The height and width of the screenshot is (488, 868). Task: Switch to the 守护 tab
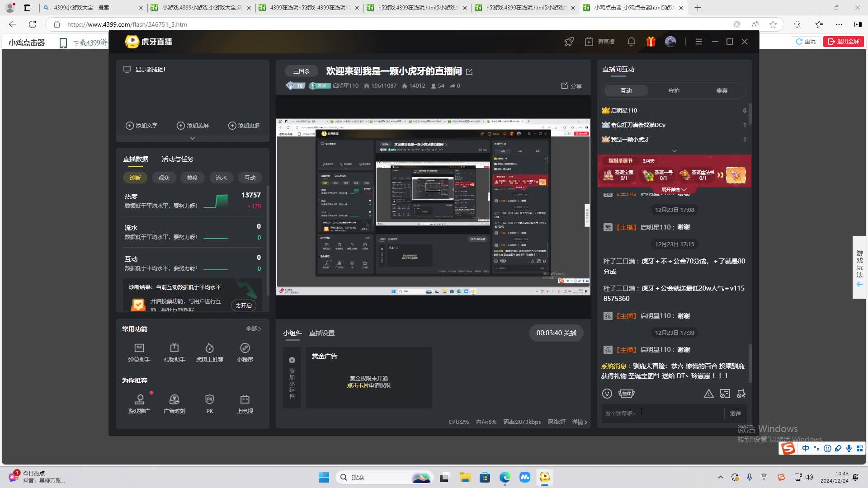click(674, 90)
